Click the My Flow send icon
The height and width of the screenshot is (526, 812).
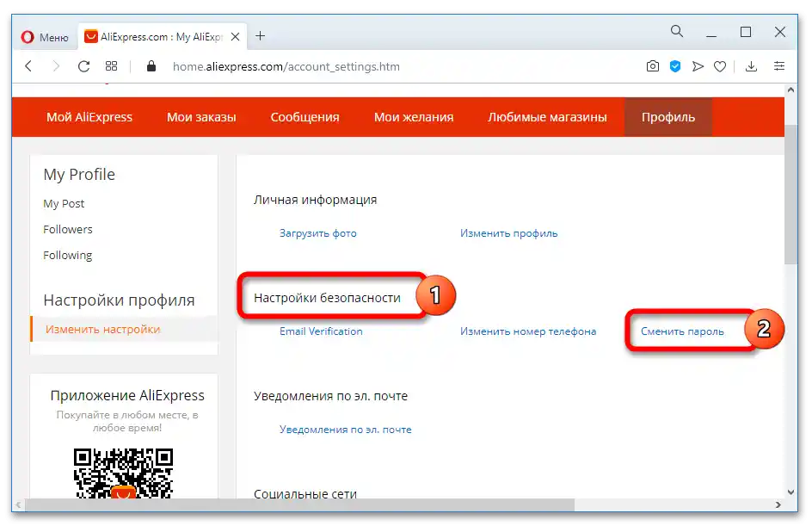[698, 66]
